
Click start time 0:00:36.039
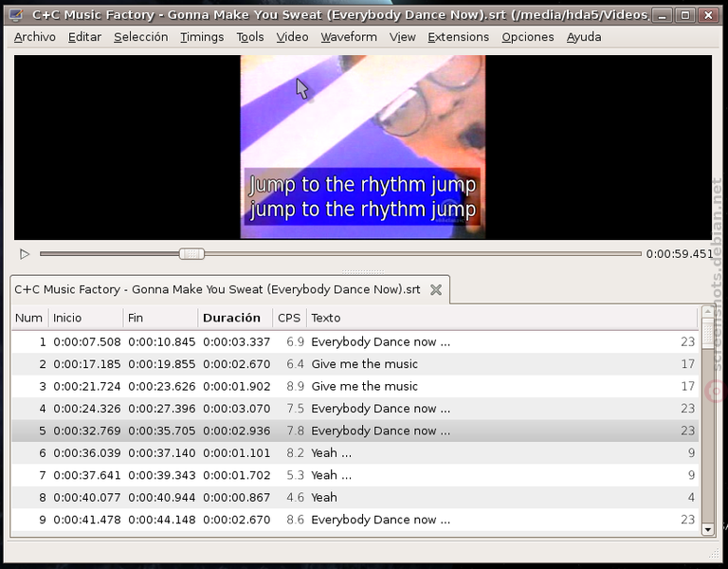[x=87, y=453]
